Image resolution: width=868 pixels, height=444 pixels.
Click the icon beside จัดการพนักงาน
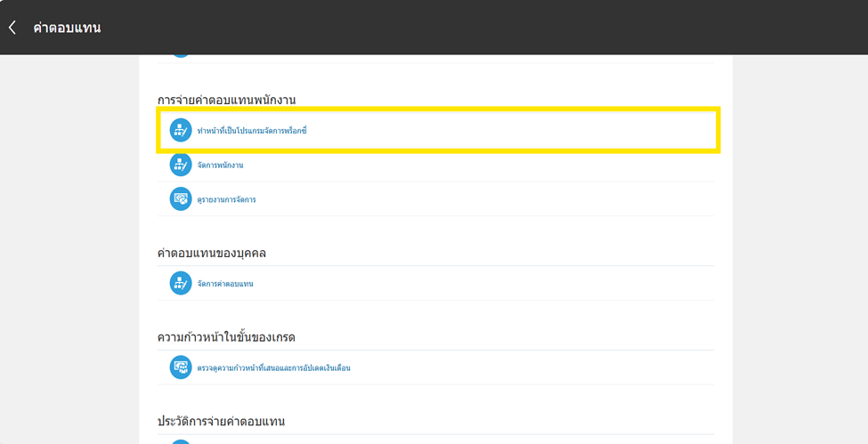point(181,165)
